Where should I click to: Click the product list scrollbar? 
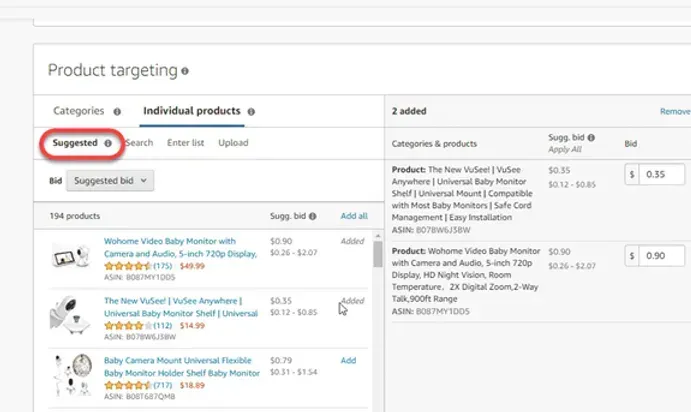(x=378, y=255)
